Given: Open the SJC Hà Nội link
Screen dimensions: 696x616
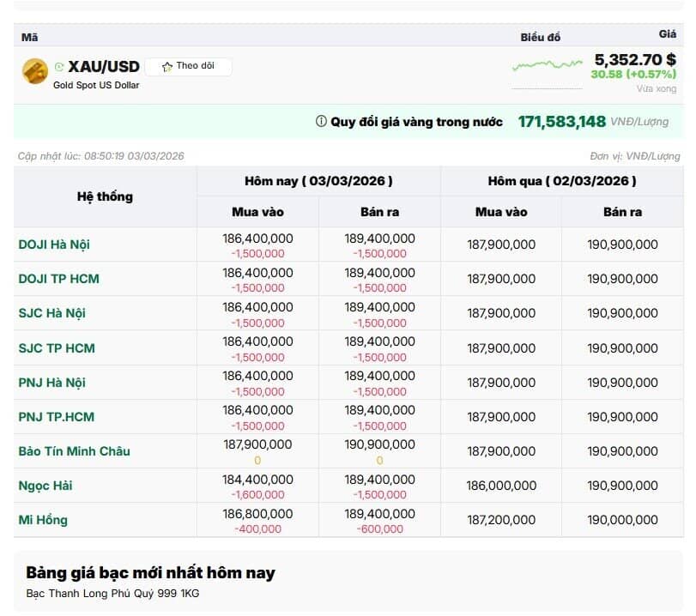Looking at the screenshot, I should click(52, 313).
